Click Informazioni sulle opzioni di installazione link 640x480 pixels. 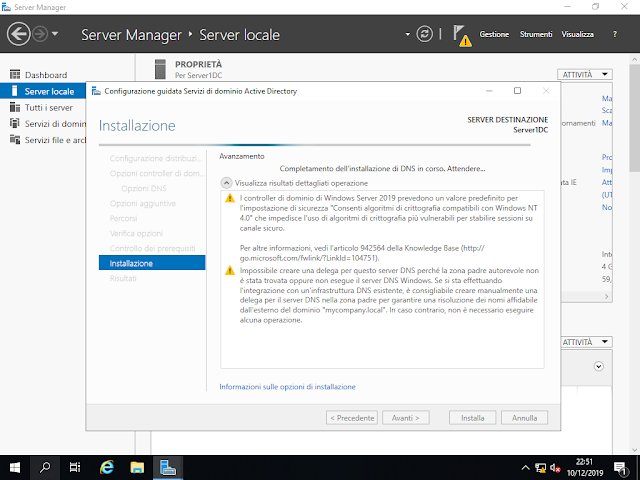click(x=287, y=387)
